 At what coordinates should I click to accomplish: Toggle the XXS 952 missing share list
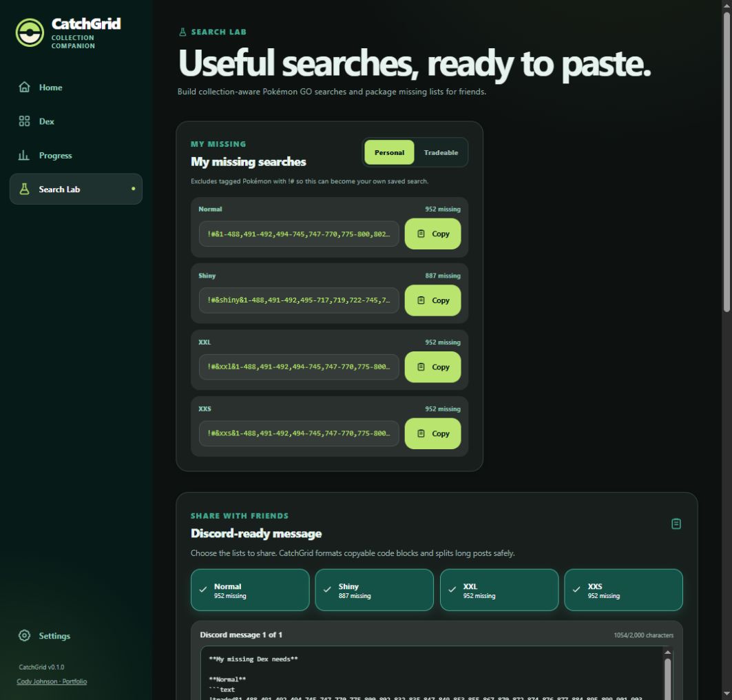[x=624, y=590]
